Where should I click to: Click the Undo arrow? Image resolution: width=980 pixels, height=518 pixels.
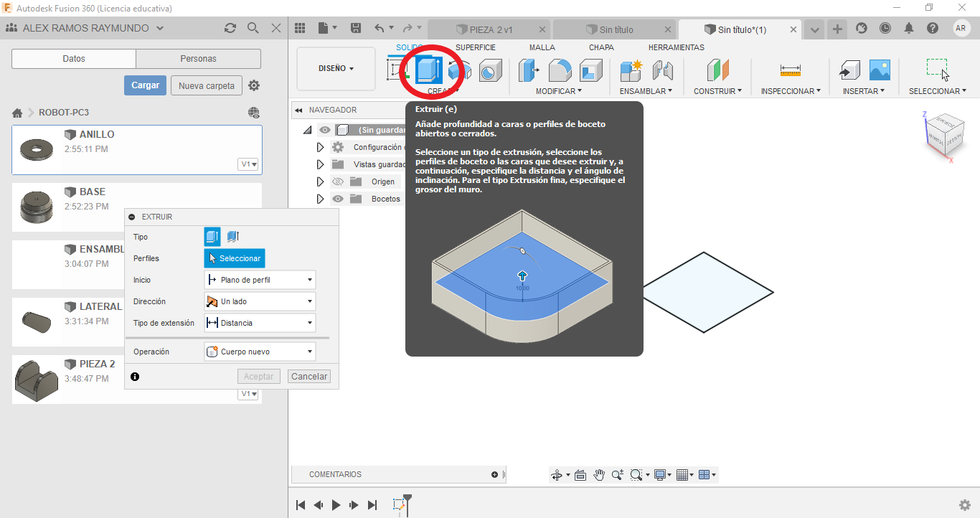pos(380,28)
